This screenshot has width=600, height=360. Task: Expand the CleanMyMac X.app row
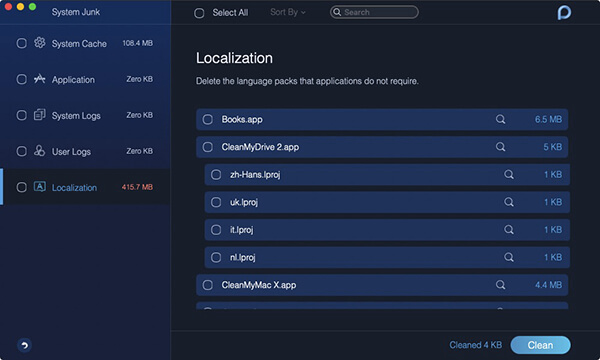[x=382, y=285]
